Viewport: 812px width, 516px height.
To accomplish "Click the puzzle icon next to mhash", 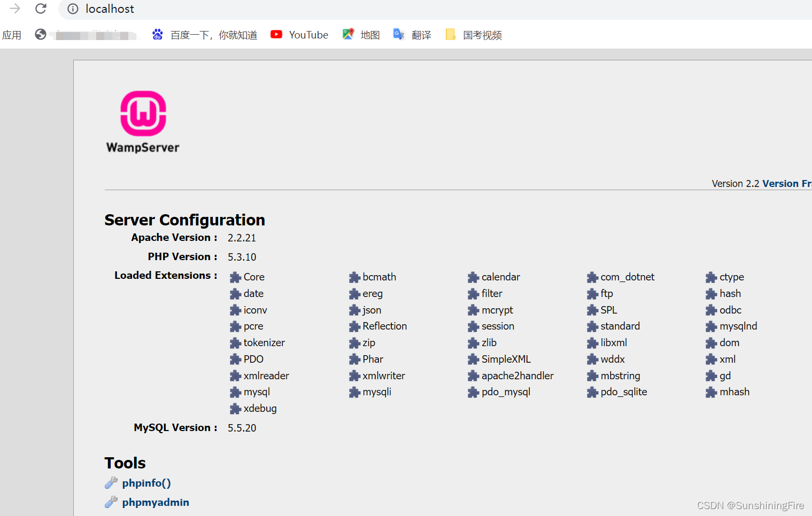I will click(711, 392).
